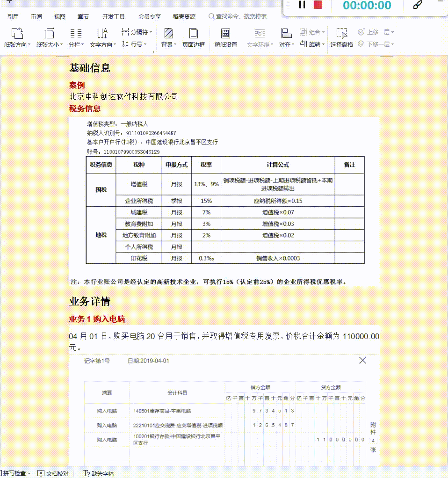Switch to the 审阅 (Review) tab
This screenshot has height=478, width=448.
[x=36, y=16]
